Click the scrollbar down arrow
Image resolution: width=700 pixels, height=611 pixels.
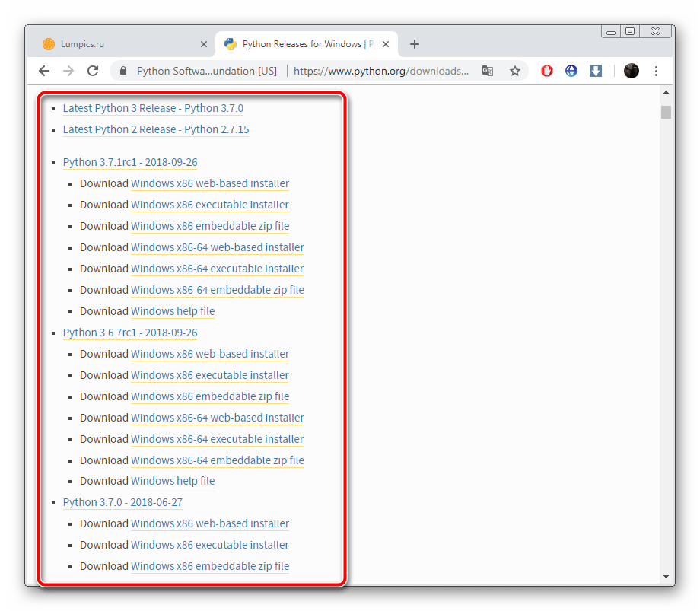666,577
